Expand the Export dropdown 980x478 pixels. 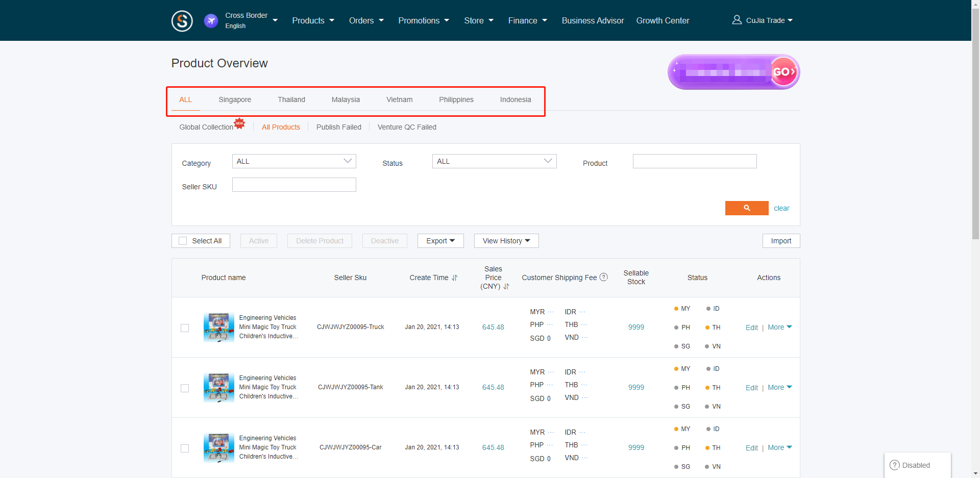(x=440, y=240)
